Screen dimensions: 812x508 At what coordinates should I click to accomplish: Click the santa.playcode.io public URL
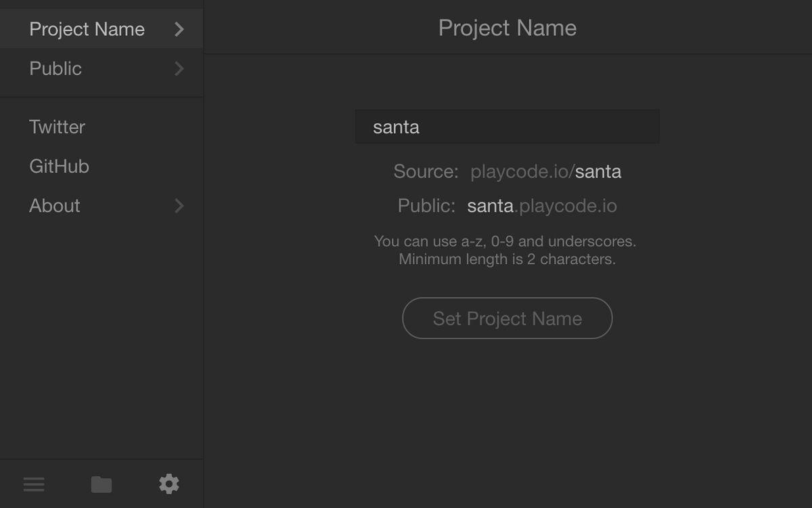[541, 206]
